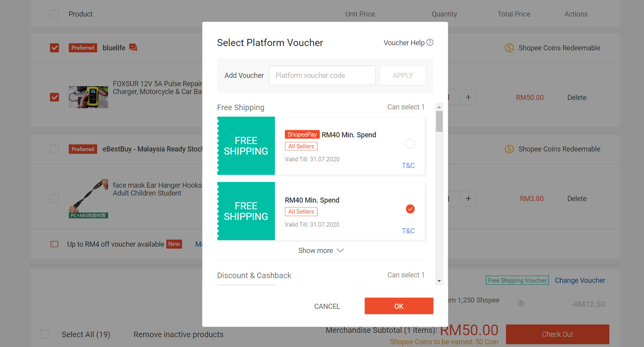This screenshot has width=644, height=347.
Task: Click the ShopeePay badge label
Action: point(302,135)
